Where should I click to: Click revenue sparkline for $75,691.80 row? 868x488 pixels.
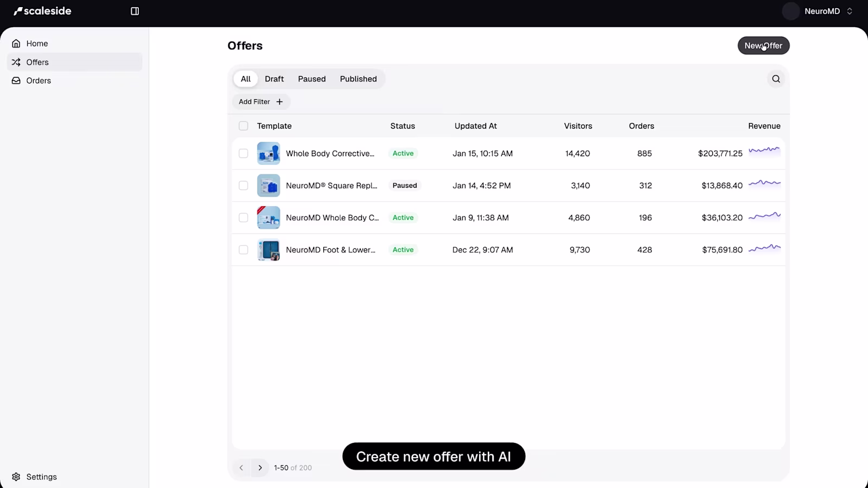point(764,248)
